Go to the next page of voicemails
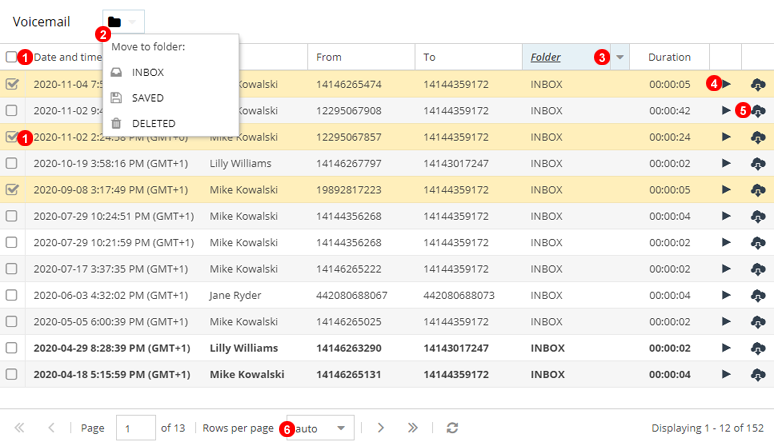The image size is (774, 446). (381, 428)
